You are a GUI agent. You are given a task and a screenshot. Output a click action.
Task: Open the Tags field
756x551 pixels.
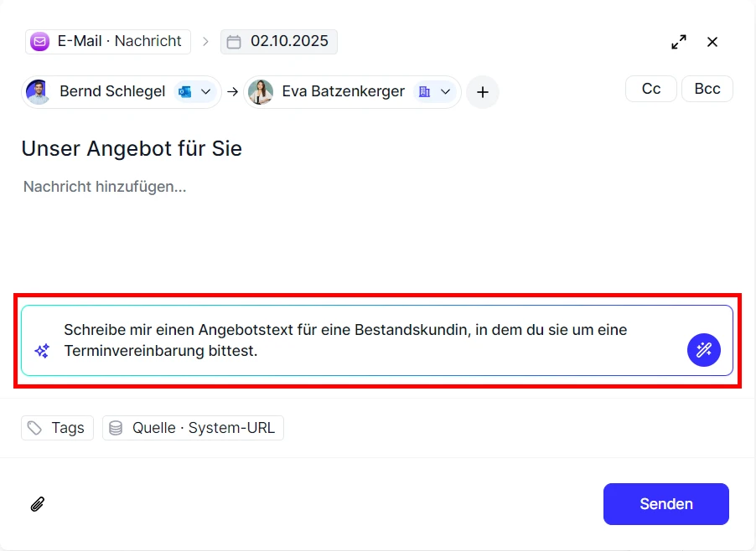pos(56,428)
